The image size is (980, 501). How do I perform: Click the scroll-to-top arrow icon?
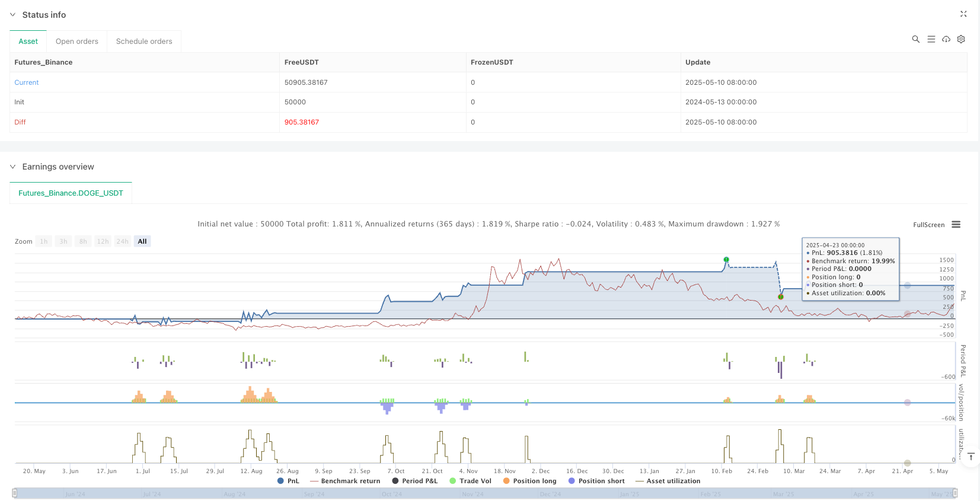[971, 457]
